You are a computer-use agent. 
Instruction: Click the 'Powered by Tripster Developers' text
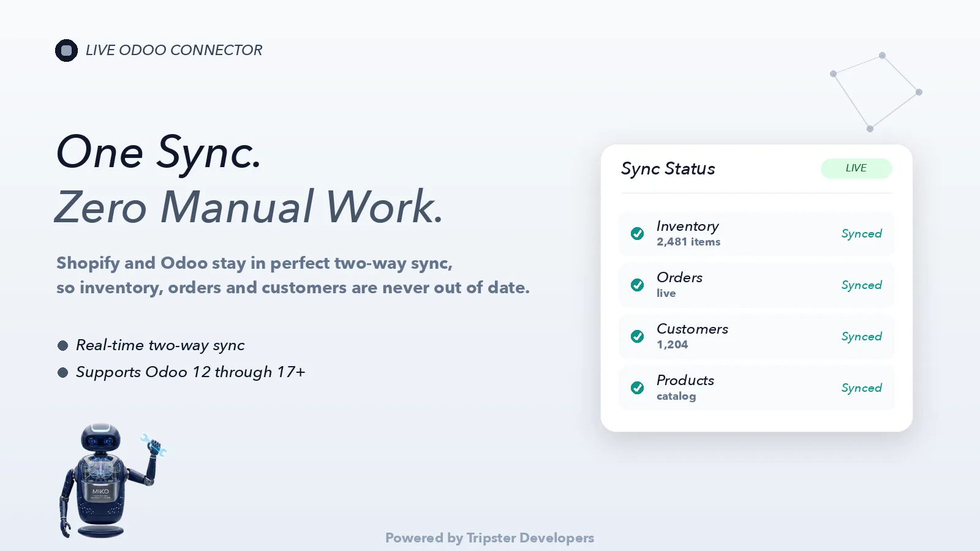point(489,538)
